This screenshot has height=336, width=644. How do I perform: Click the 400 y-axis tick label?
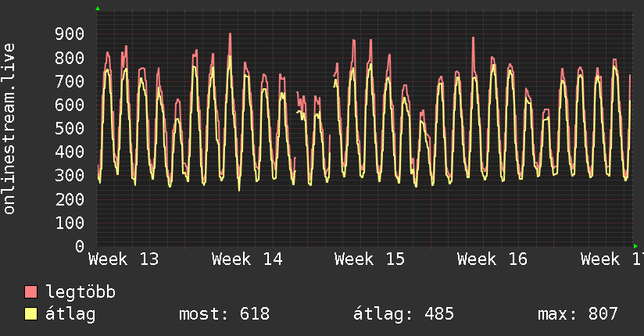[70, 152]
